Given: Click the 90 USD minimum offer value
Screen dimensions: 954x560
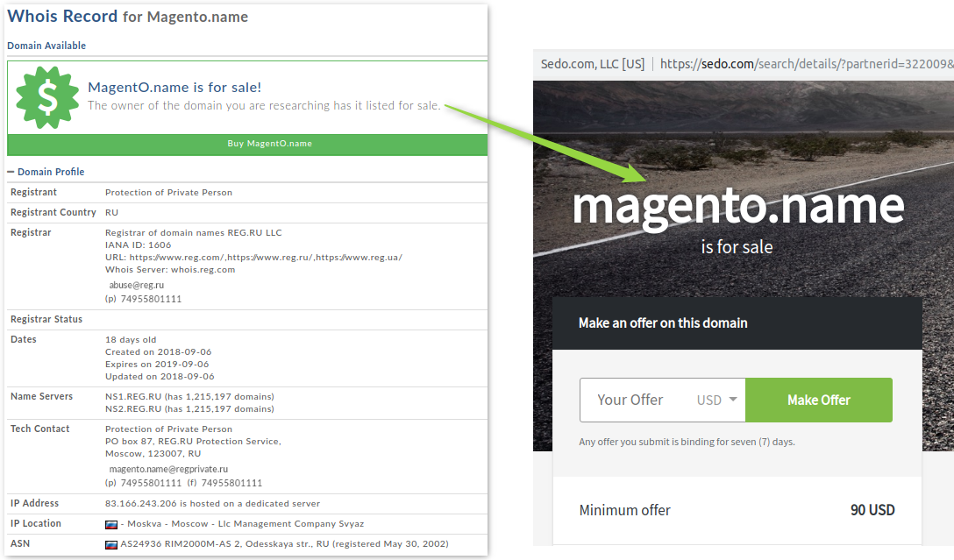Looking at the screenshot, I should 872,510.
